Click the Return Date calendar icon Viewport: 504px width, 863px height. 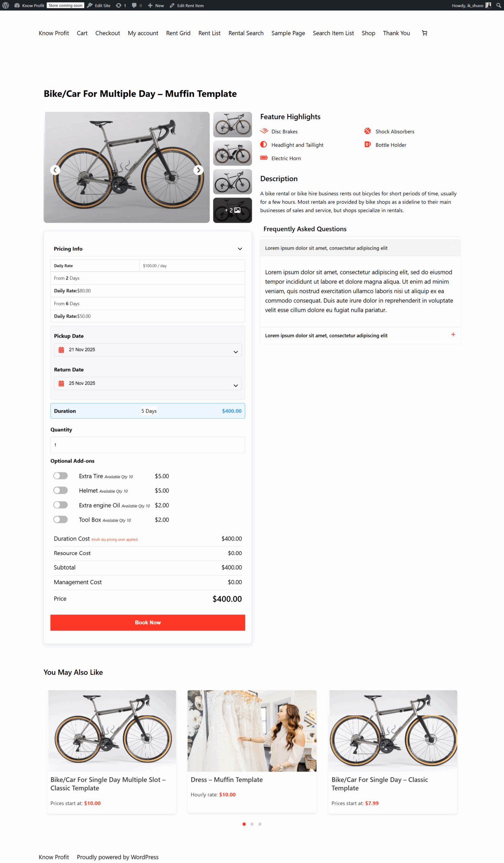pos(61,383)
